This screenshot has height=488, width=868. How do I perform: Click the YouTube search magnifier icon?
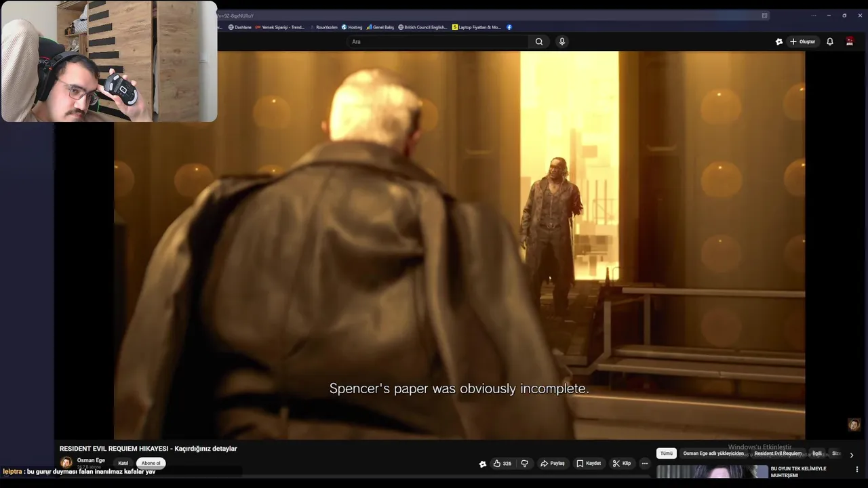coord(539,41)
